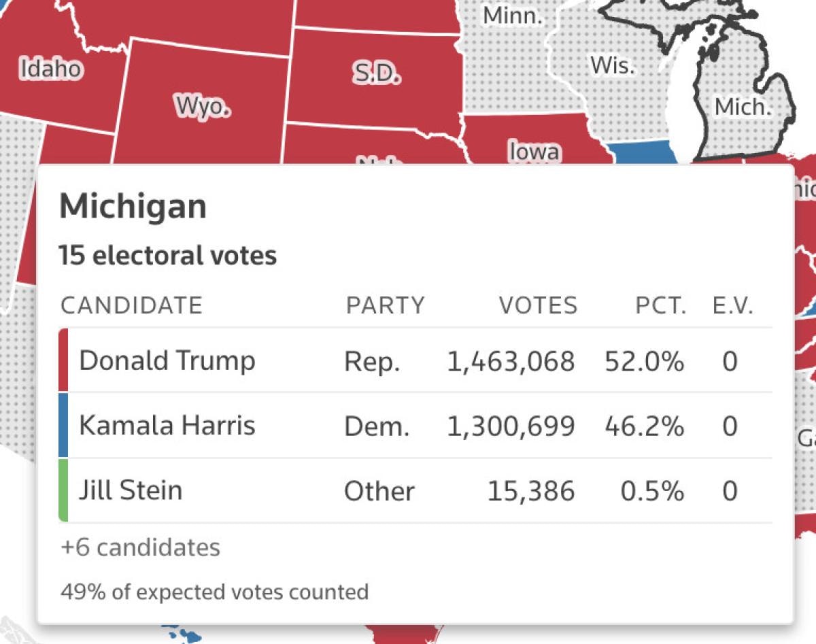Click the Idaho state on map
This screenshot has width=816, height=644.
[51, 69]
